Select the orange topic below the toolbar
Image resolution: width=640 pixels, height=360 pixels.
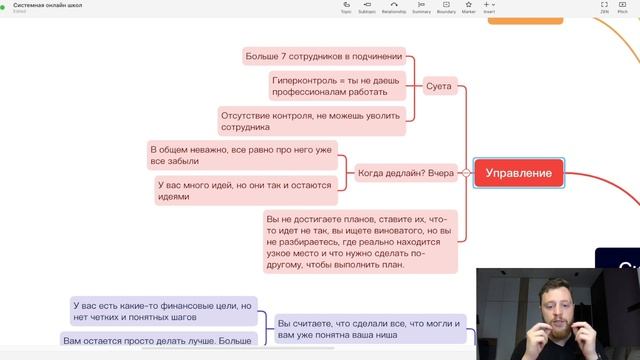click(525, 20)
